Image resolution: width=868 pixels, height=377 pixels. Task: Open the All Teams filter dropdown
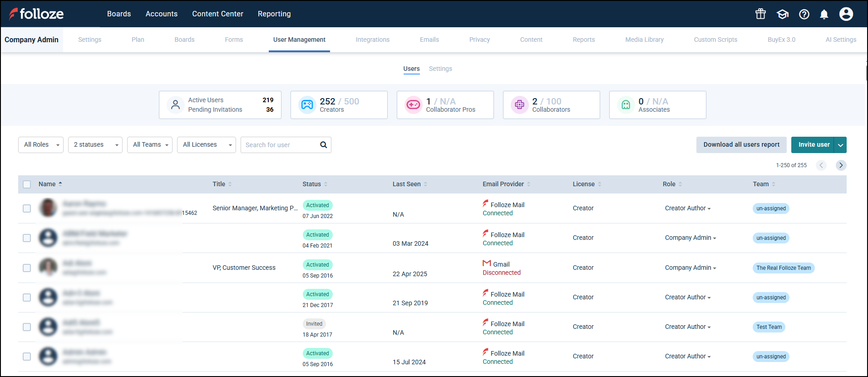pyautogui.click(x=150, y=145)
